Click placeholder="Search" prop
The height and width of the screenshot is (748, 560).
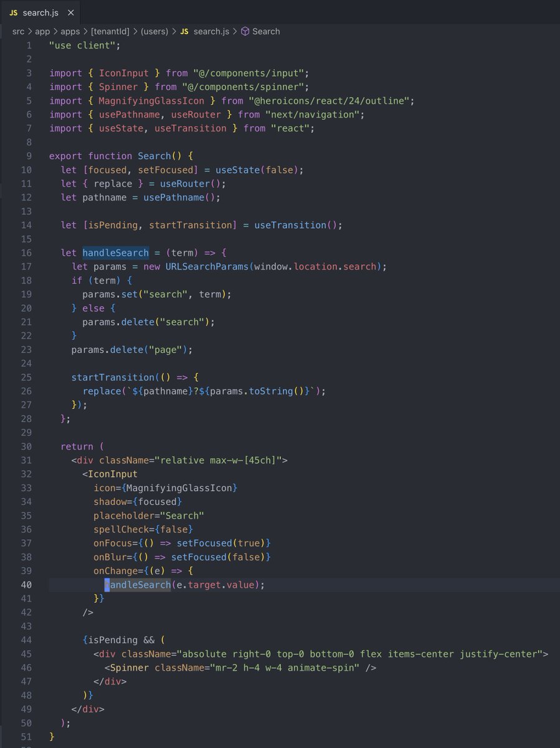149,515
